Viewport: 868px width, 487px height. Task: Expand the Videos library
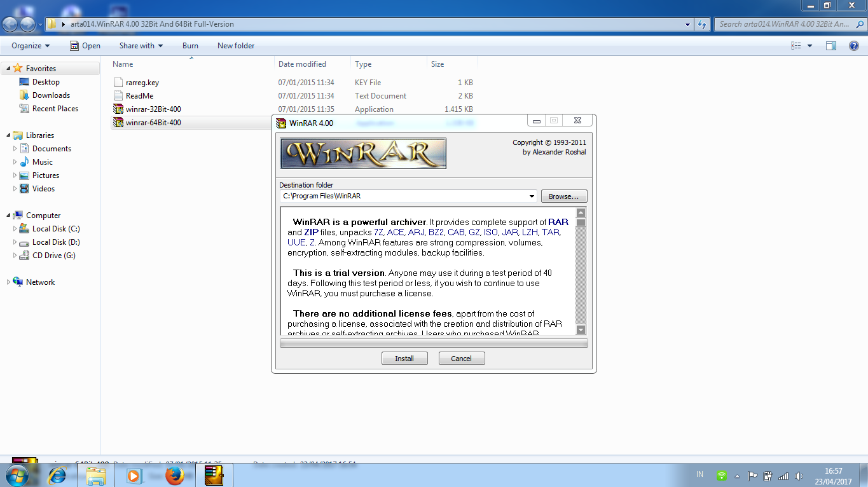pyautogui.click(x=16, y=189)
